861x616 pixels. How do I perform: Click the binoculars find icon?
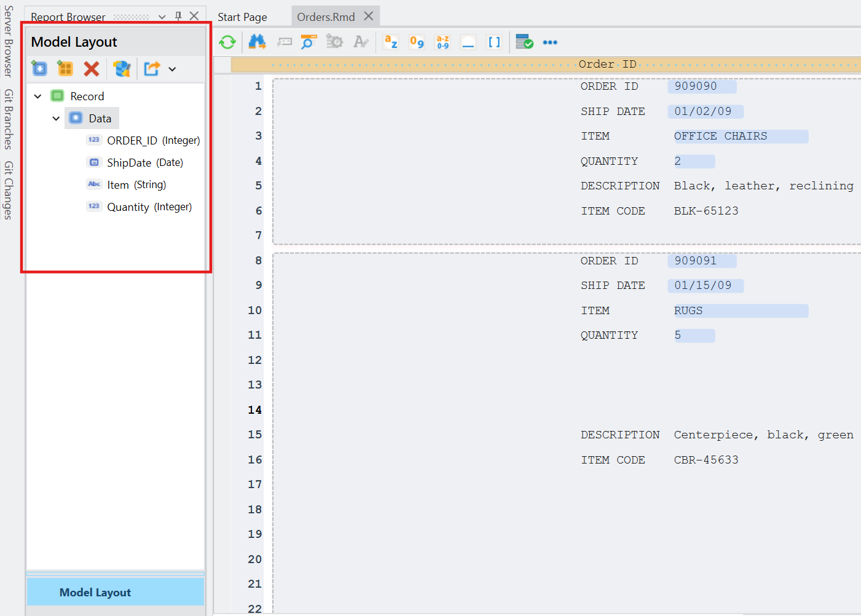(x=257, y=42)
